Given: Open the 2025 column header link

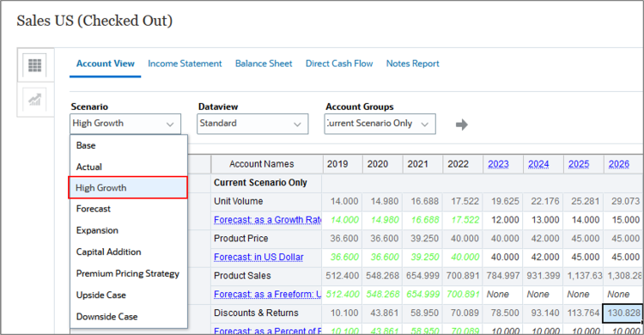Looking at the screenshot, I should click(579, 164).
